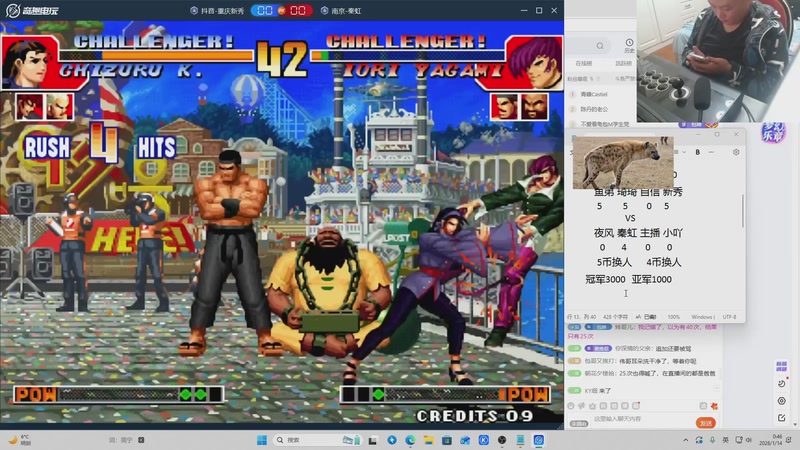Show hidden tray icons chevron
The height and width of the screenshot is (450, 800).
686,440
